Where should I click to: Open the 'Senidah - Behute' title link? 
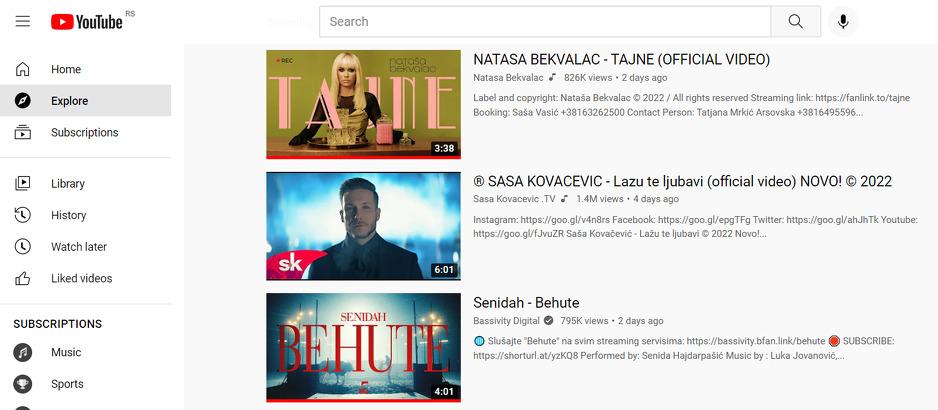tap(526, 302)
